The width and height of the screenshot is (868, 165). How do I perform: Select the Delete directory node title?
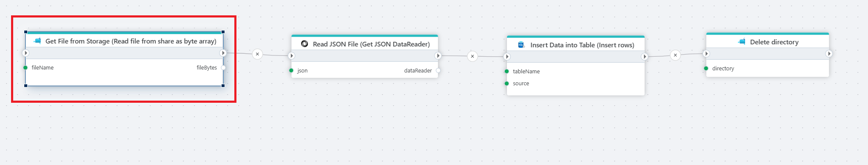774,42
